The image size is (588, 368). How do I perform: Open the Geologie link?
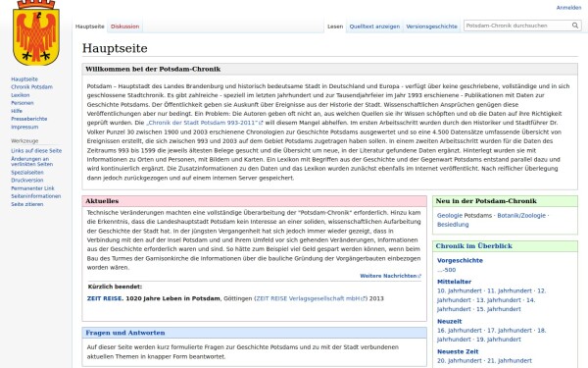pos(450,216)
